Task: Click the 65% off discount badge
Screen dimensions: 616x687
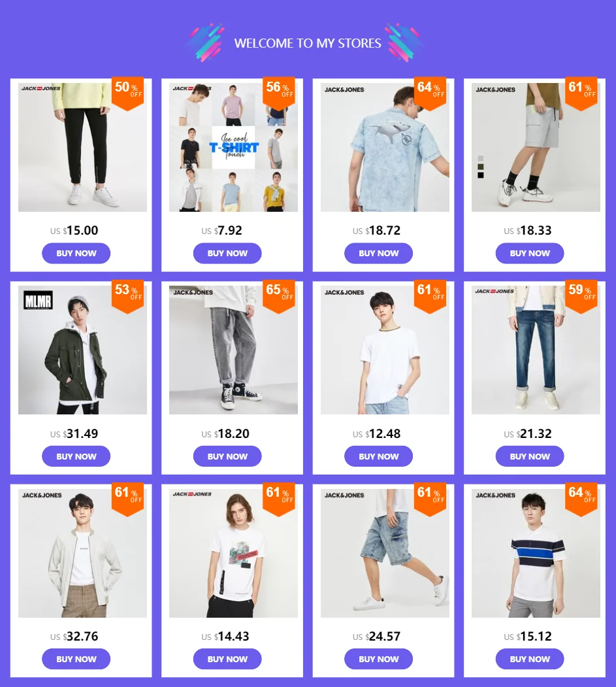Action: click(278, 296)
